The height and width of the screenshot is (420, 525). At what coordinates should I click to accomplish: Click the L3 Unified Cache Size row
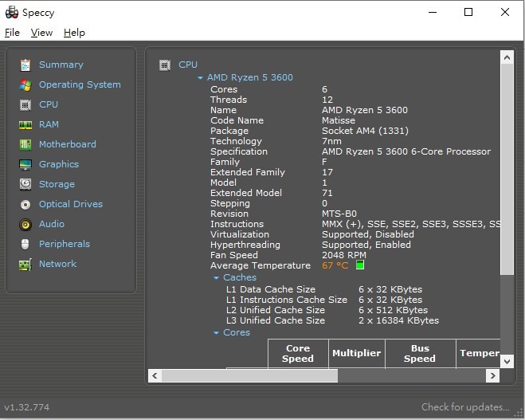(x=332, y=320)
